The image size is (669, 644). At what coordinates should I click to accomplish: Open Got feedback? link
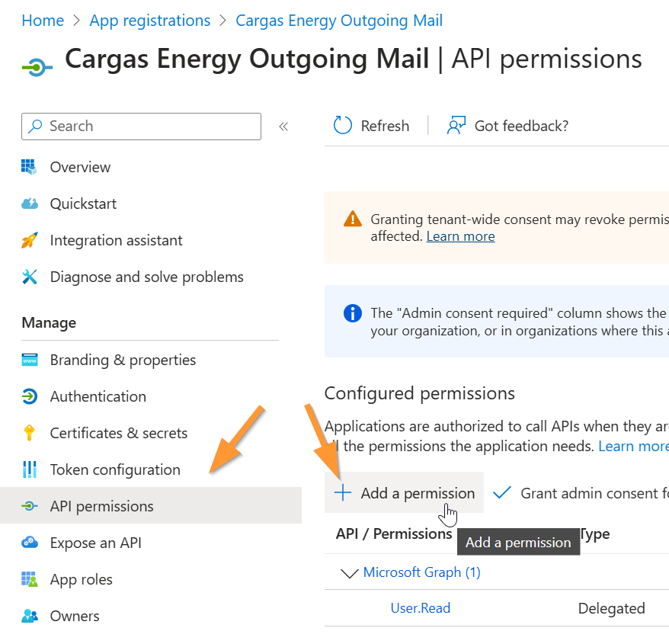pos(521,126)
